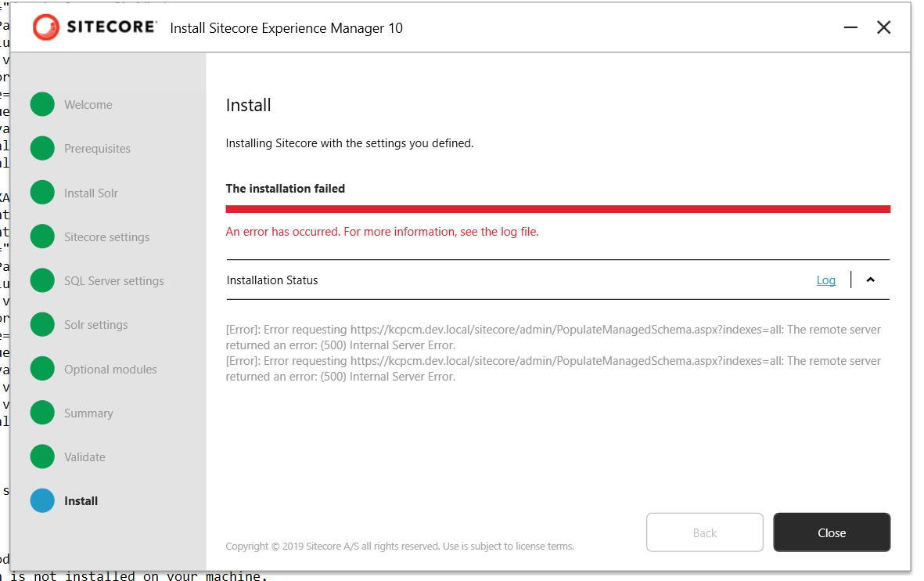Screen dimensions: 924x581
Task: Select the SQL Server settings step label
Action: click(113, 281)
